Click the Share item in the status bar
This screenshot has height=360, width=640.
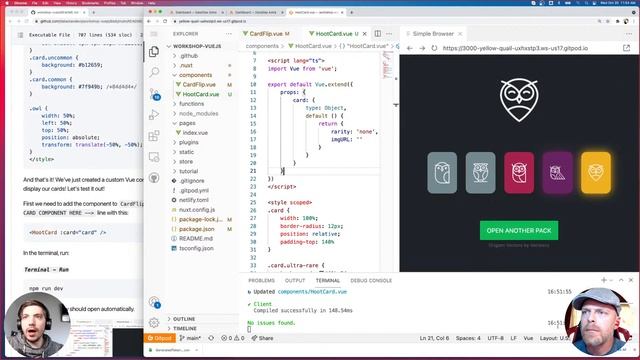tap(262, 338)
